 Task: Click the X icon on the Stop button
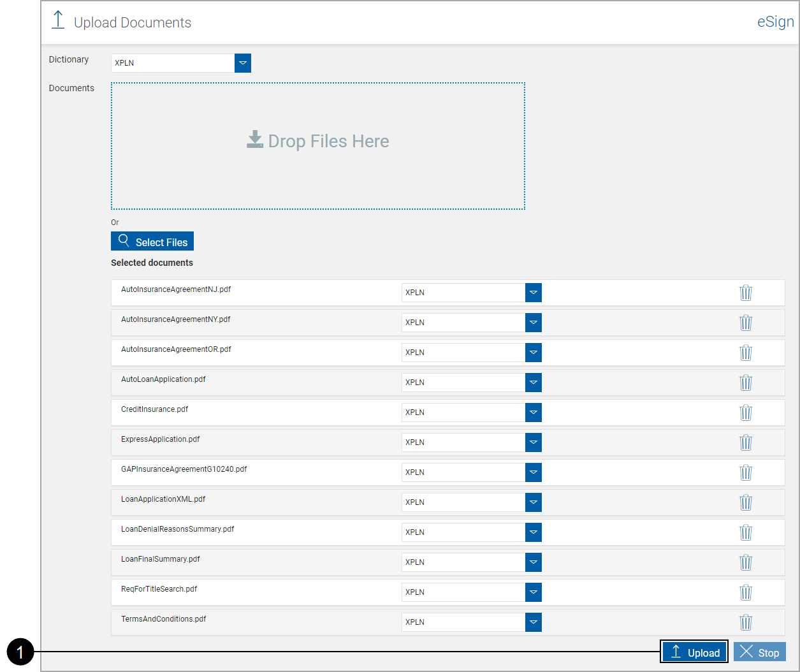coord(746,652)
